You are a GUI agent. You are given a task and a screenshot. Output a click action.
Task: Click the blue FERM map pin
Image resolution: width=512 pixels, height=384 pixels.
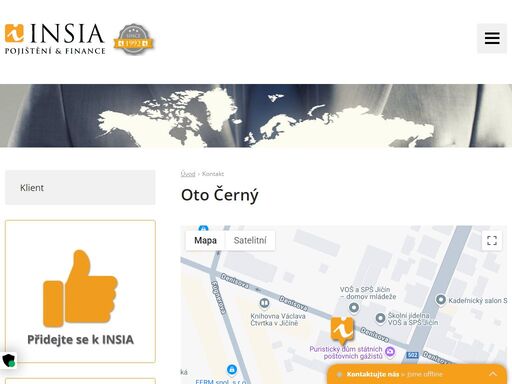(x=232, y=369)
